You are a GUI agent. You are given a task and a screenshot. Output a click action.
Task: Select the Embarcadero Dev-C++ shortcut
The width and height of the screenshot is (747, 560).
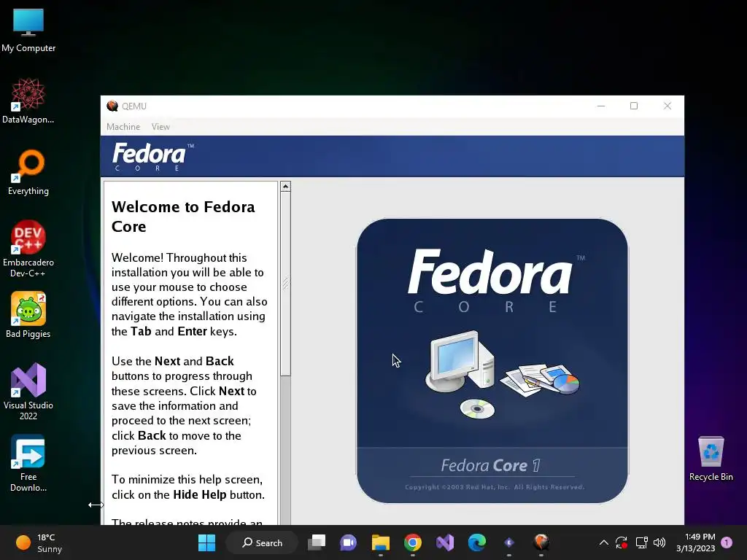tap(28, 249)
